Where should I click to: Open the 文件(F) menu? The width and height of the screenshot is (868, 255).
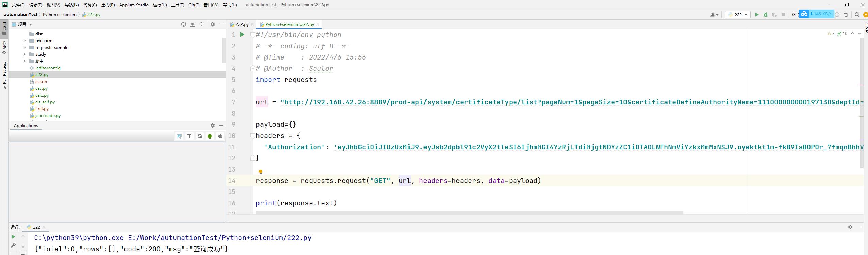pyautogui.click(x=18, y=5)
